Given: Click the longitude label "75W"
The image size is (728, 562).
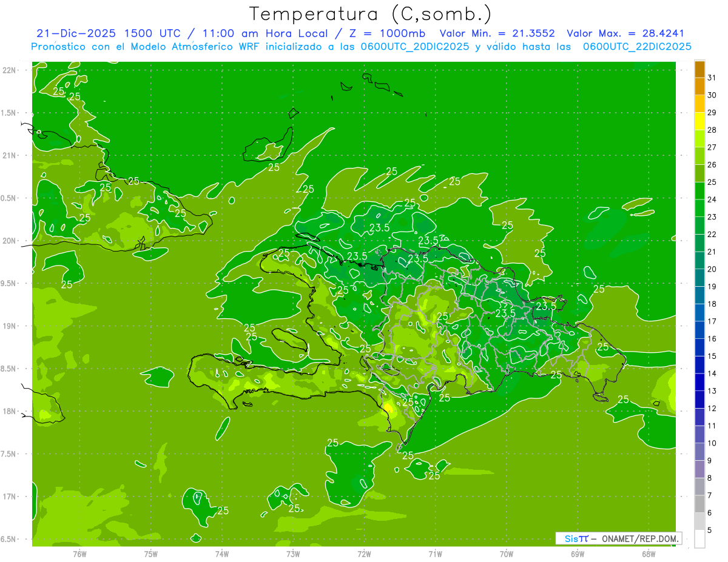Looking at the screenshot, I should [x=151, y=554].
